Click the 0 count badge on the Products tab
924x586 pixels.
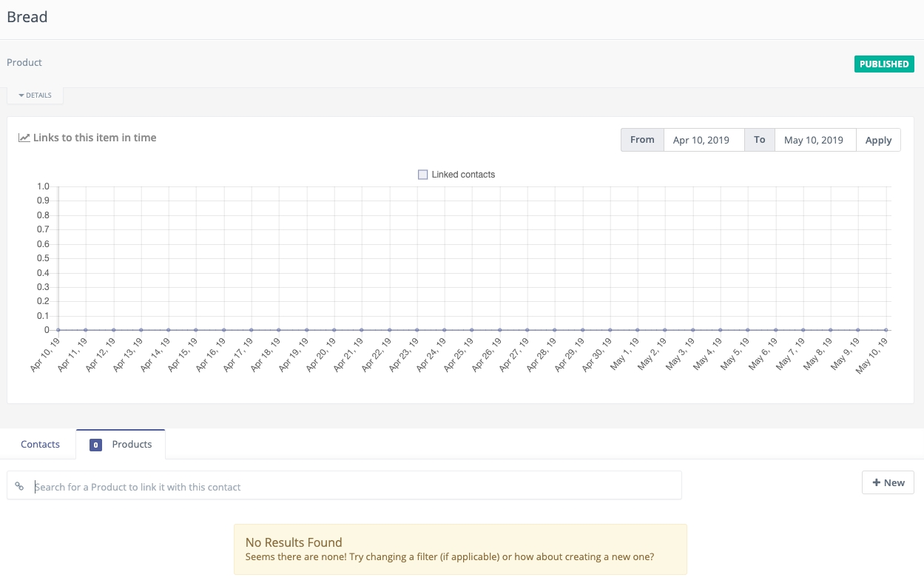pyautogui.click(x=95, y=445)
